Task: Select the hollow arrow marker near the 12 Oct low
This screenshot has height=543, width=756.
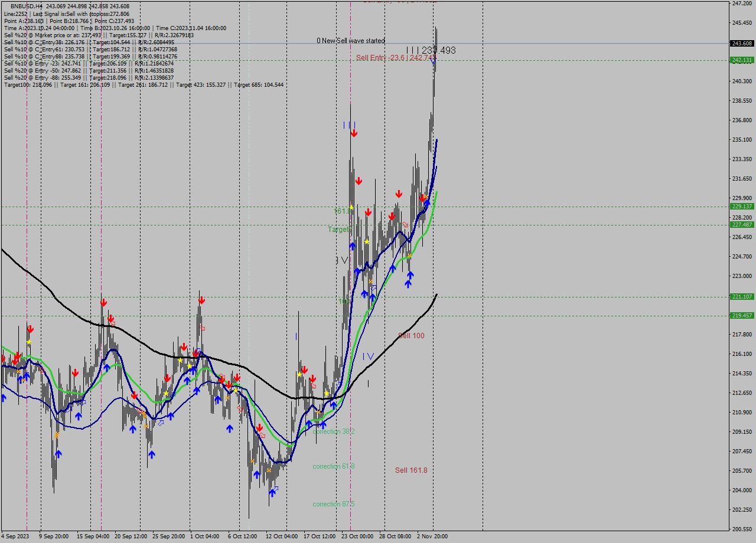Action: tap(276, 488)
